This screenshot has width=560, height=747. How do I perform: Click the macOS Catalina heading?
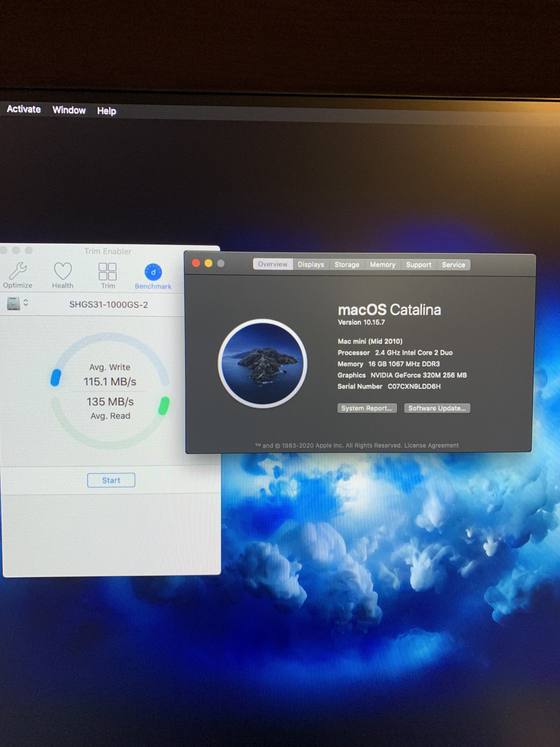click(389, 310)
